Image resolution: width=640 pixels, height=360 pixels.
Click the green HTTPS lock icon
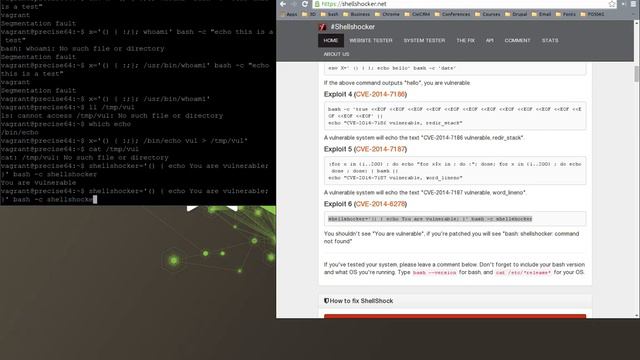[317, 4]
